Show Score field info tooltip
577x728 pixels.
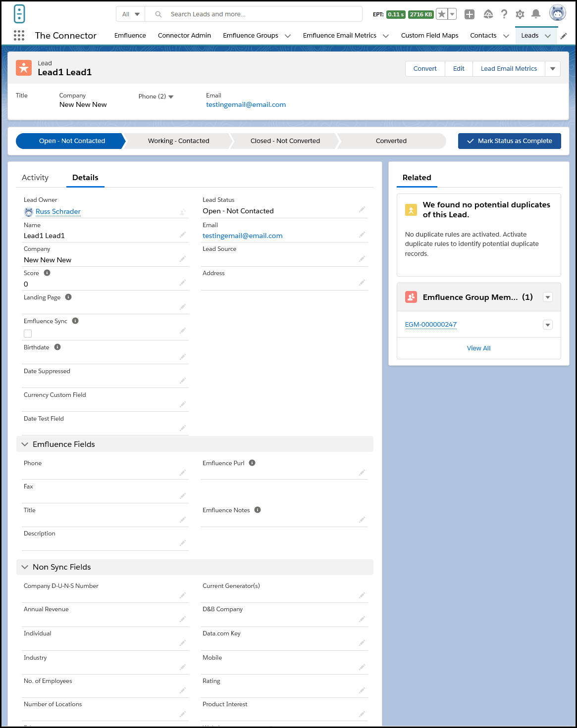click(x=47, y=273)
